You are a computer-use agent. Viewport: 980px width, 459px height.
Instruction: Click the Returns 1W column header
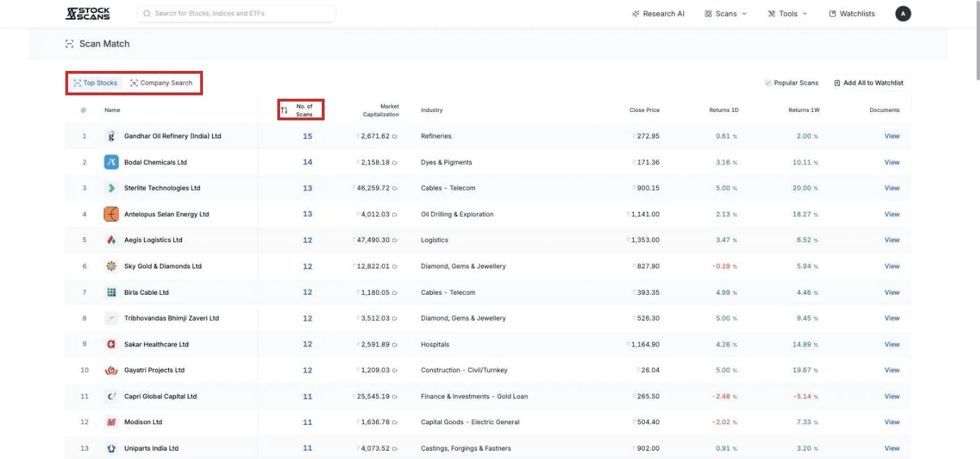(x=804, y=110)
